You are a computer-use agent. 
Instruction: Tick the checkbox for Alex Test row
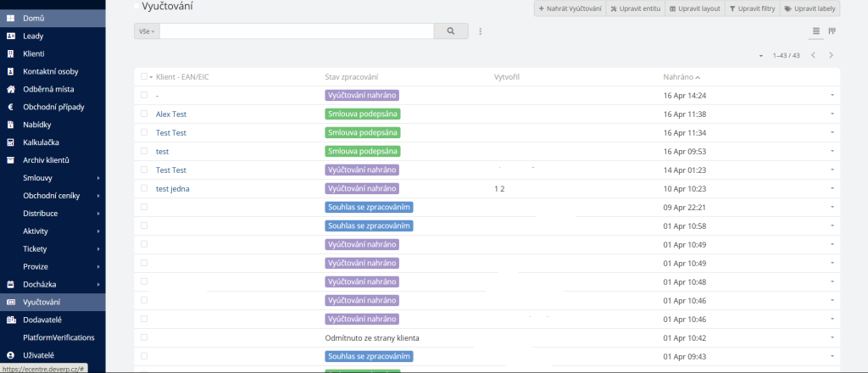coord(144,114)
